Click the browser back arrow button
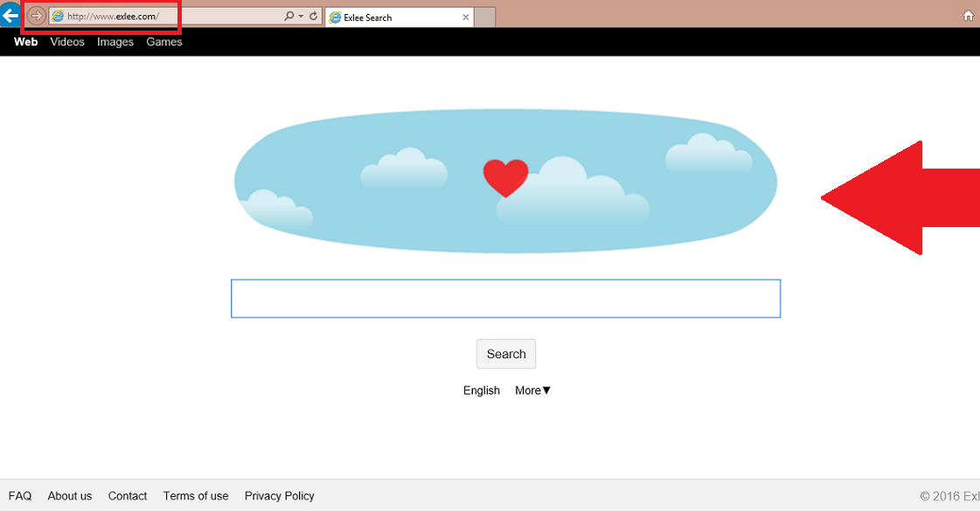This screenshot has width=980, height=511. tap(10, 15)
